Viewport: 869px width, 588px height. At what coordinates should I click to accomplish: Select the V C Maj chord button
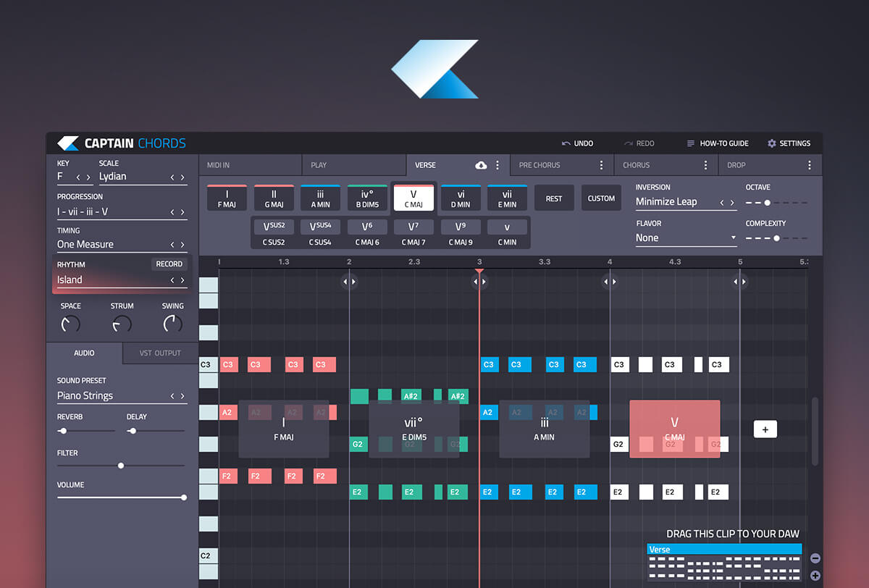(413, 198)
